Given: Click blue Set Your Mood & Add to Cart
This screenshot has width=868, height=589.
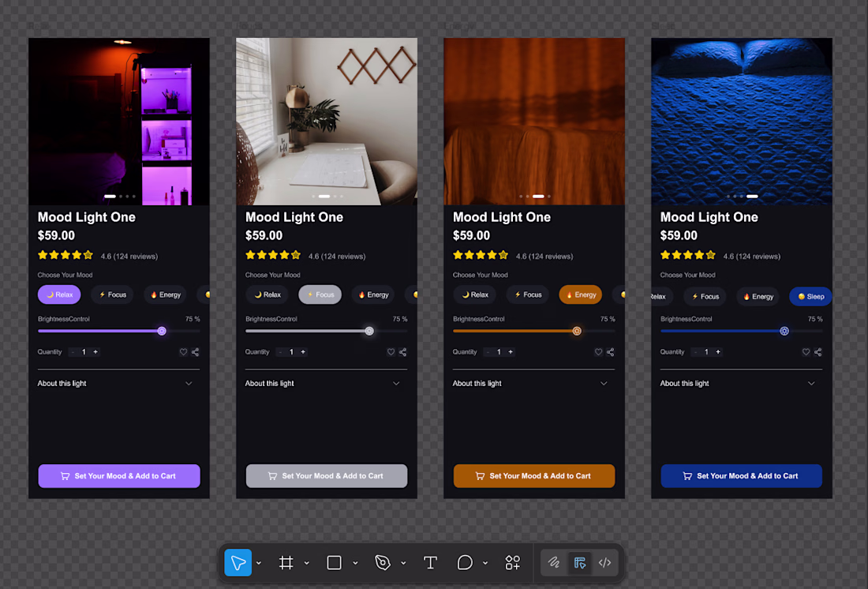Looking at the screenshot, I should pos(741,476).
